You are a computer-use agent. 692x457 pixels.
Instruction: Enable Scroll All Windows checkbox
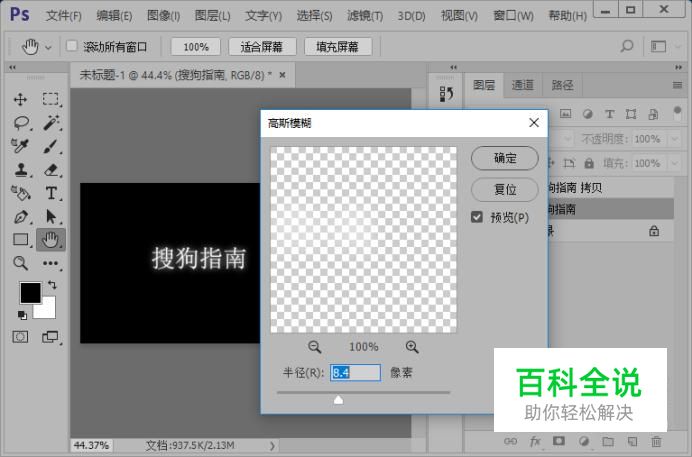pos(71,46)
